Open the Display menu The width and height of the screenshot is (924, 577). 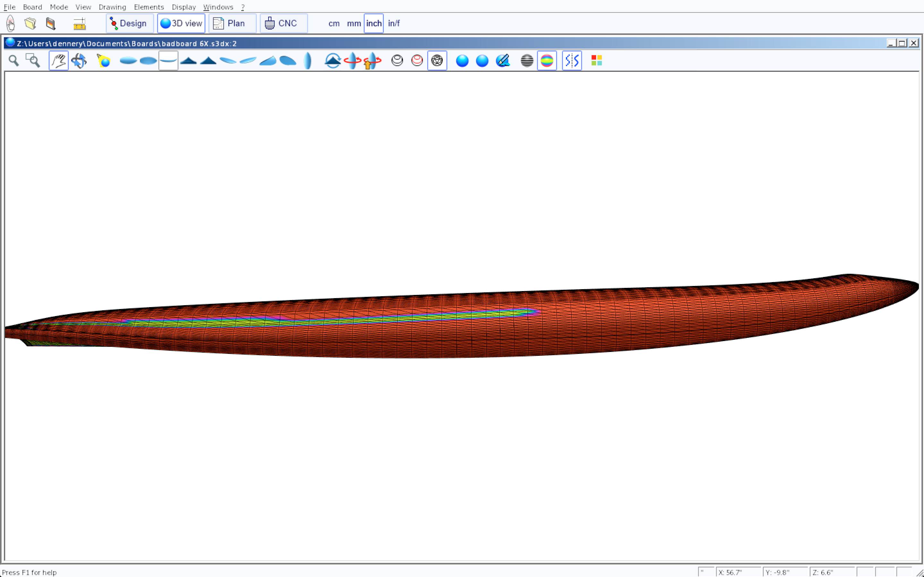(184, 7)
